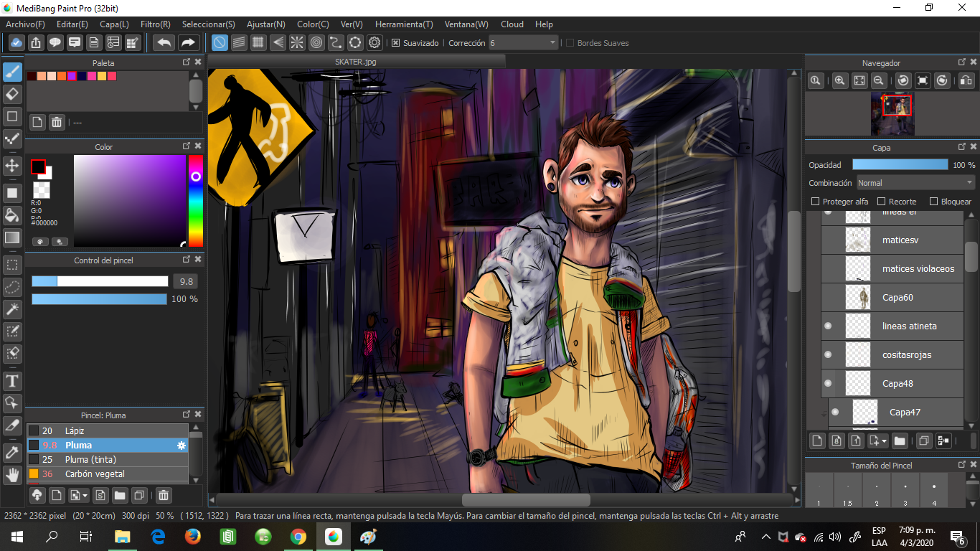Flip the canvas view in Navigator
This screenshot has width=980, height=551.
click(966, 81)
